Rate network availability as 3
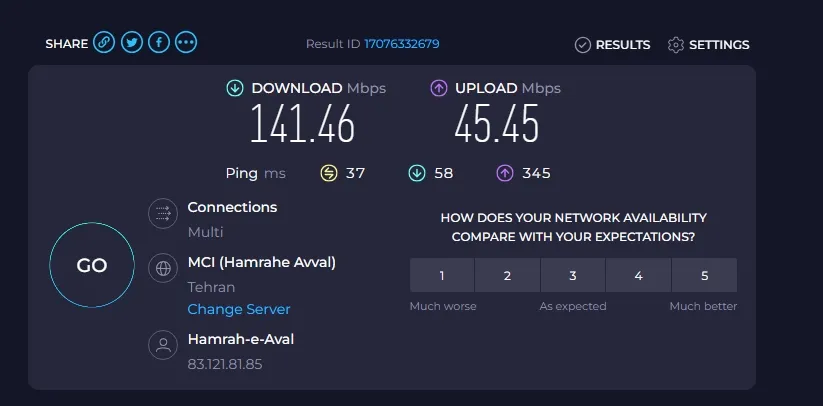Screen dimensions: 823x406 [x=573, y=275]
